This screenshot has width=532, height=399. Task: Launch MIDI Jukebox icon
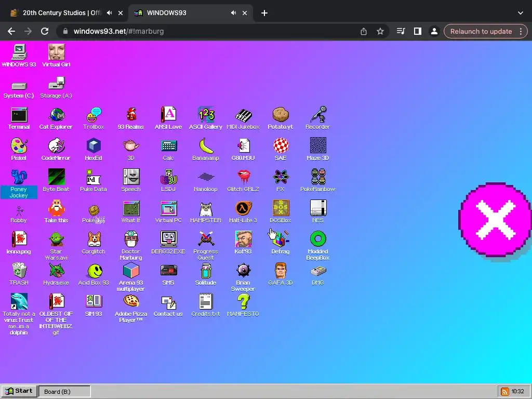click(x=243, y=118)
